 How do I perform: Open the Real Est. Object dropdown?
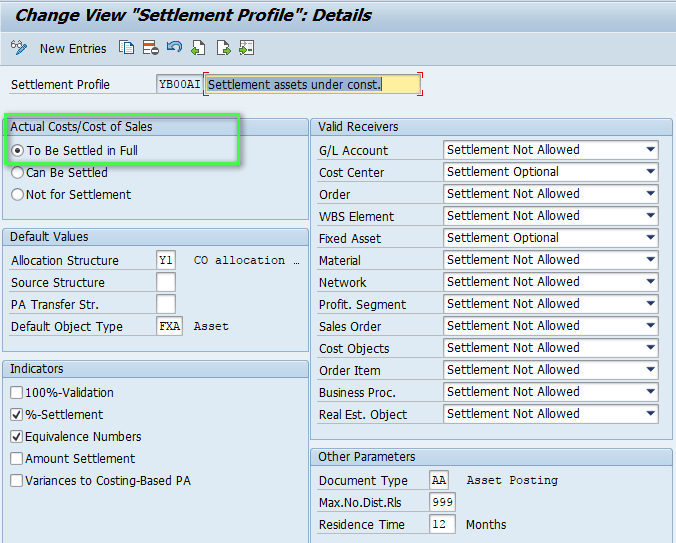point(650,414)
